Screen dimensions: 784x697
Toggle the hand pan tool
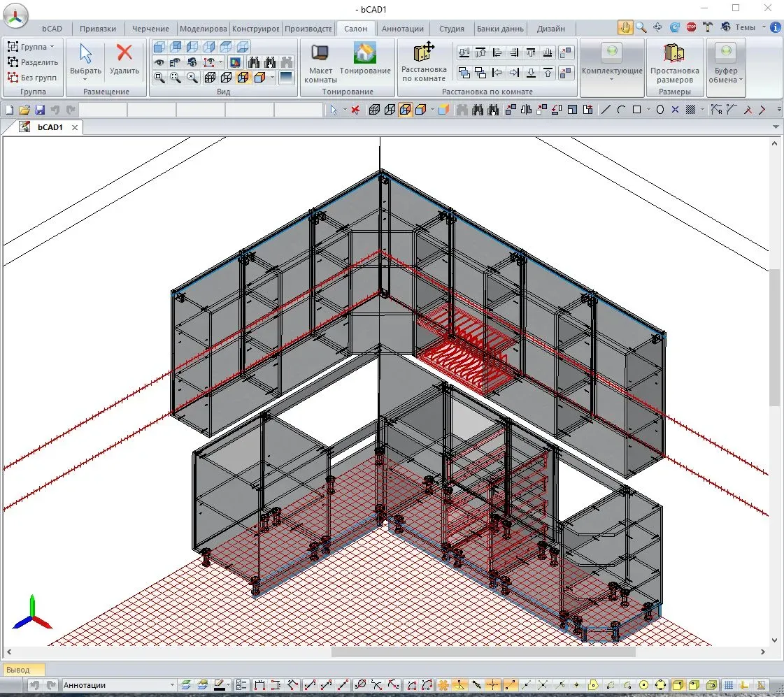click(625, 27)
